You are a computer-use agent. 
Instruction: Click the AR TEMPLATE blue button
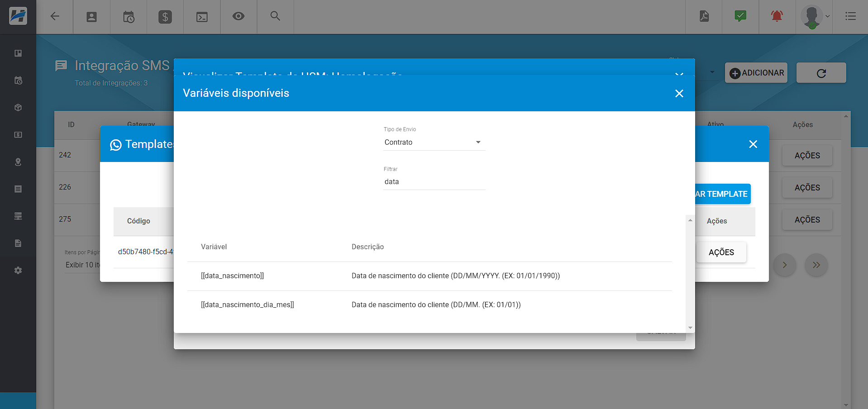tap(723, 194)
